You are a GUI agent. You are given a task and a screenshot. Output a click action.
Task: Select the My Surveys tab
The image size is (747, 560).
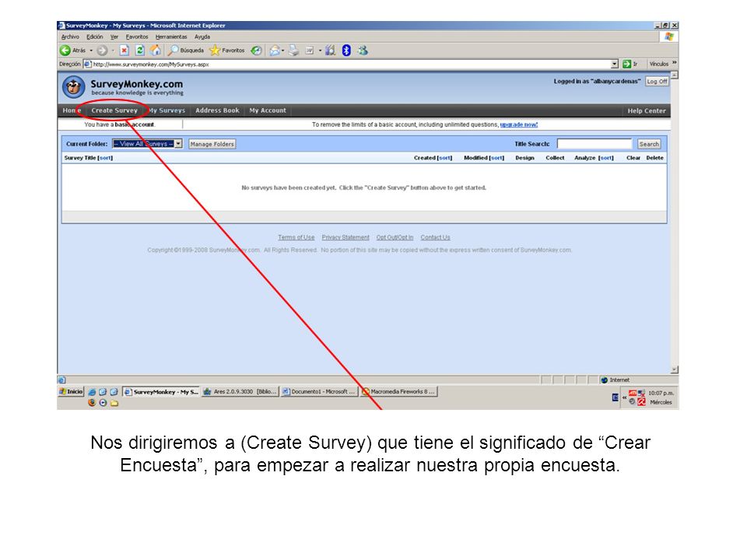(167, 110)
